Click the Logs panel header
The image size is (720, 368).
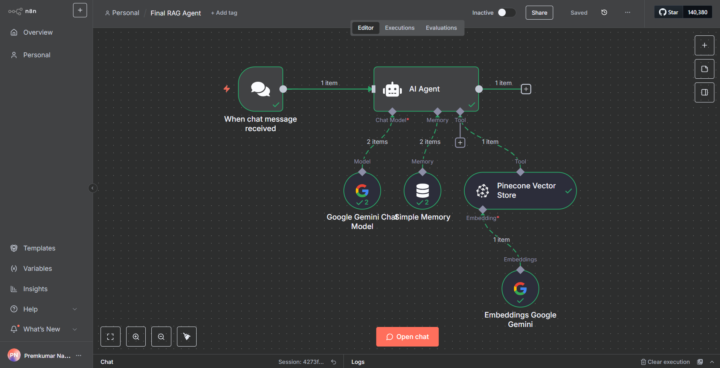coord(358,362)
